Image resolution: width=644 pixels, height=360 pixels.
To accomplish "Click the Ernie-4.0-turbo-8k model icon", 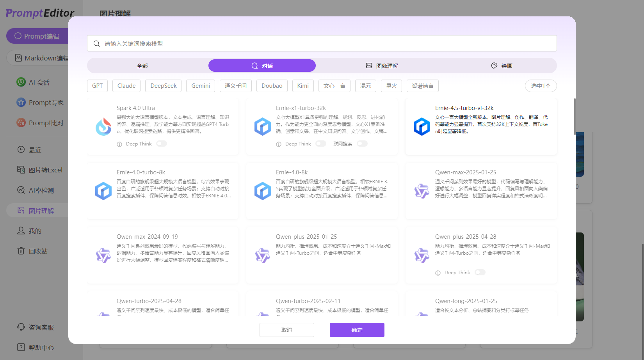I will pos(103,191).
